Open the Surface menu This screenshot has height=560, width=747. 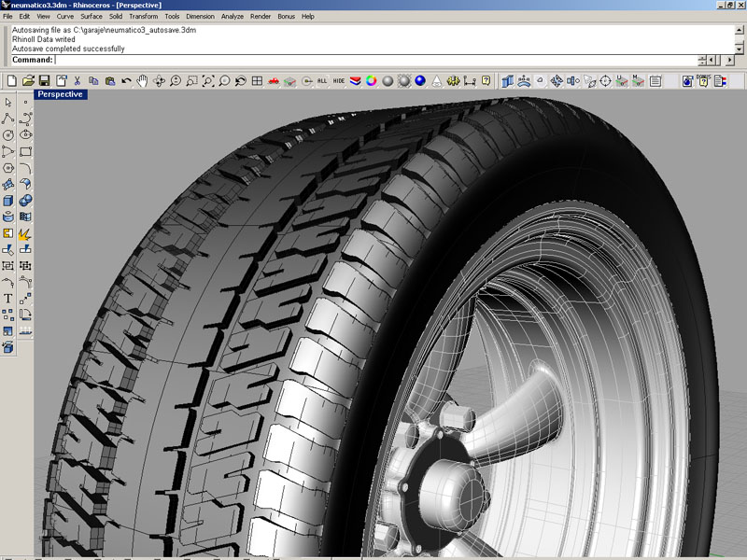92,16
